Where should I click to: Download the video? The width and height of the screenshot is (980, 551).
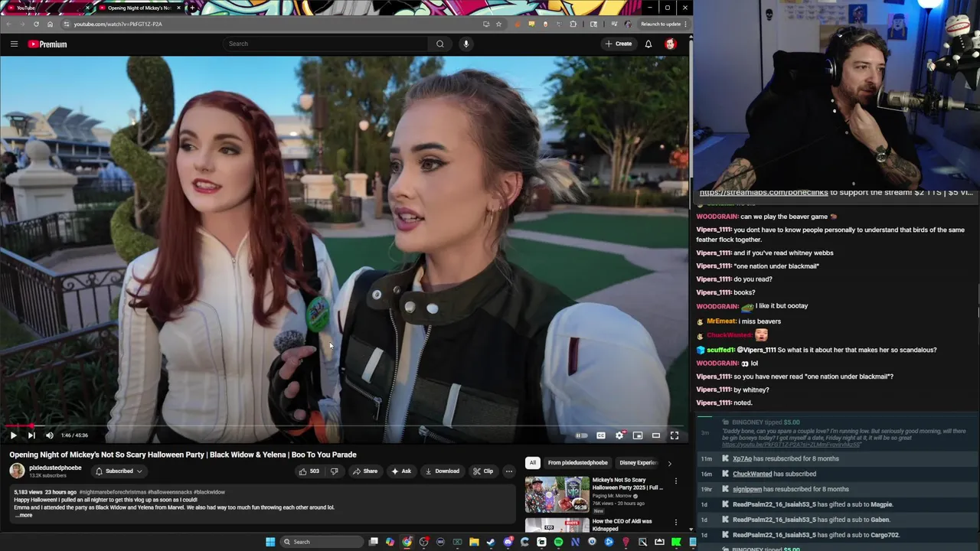click(x=442, y=471)
